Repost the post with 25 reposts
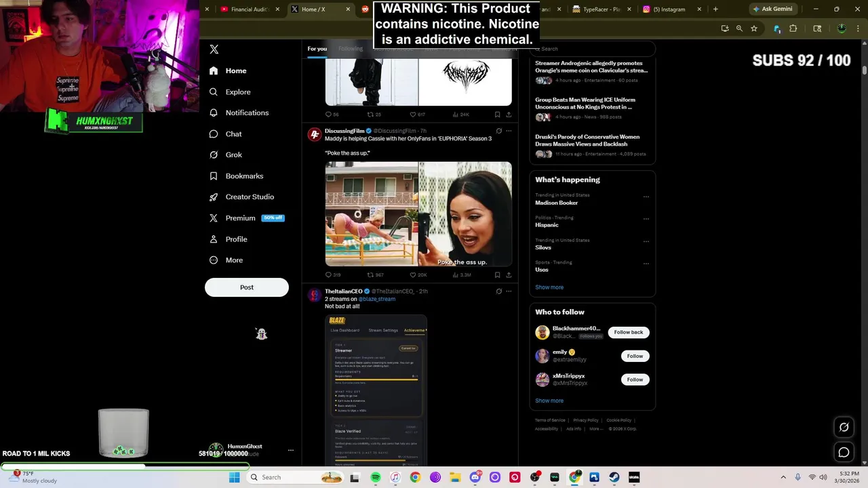 (x=374, y=115)
